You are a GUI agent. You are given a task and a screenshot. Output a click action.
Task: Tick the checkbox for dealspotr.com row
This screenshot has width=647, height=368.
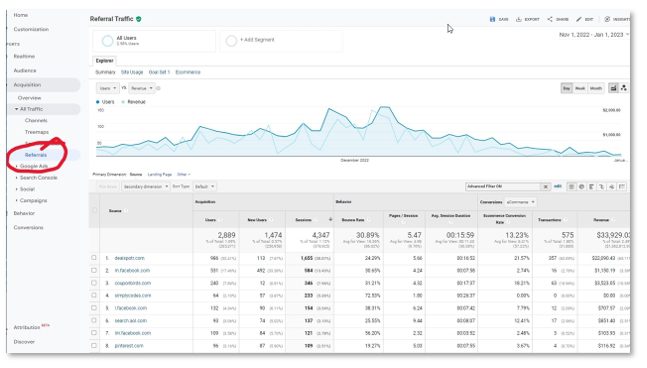click(94, 258)
